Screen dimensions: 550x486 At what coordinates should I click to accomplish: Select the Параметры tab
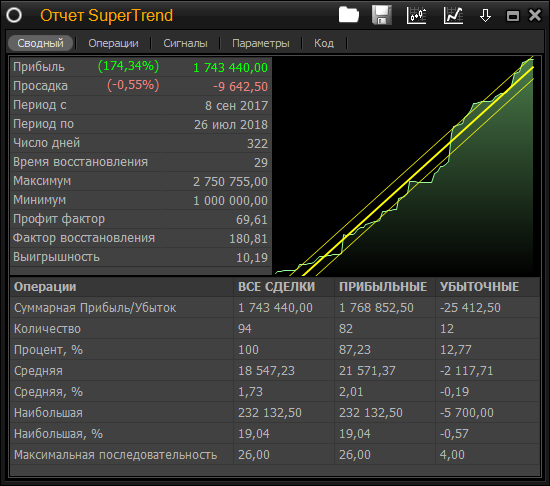coord(261,43)
